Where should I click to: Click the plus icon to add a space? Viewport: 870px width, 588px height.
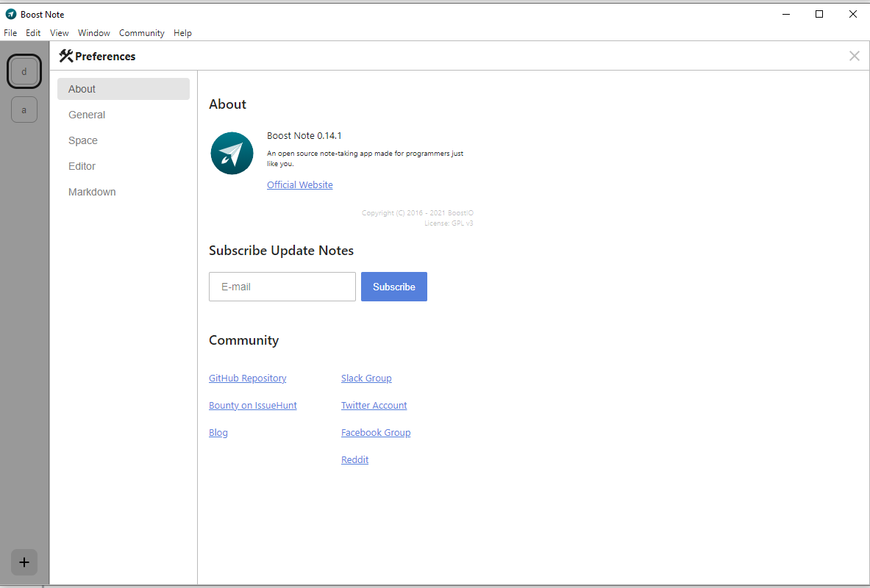click(x=24, y=562)
